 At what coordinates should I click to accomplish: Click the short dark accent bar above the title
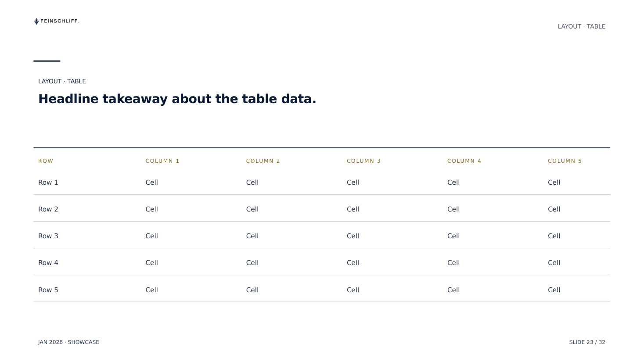(x=47, y=61)
